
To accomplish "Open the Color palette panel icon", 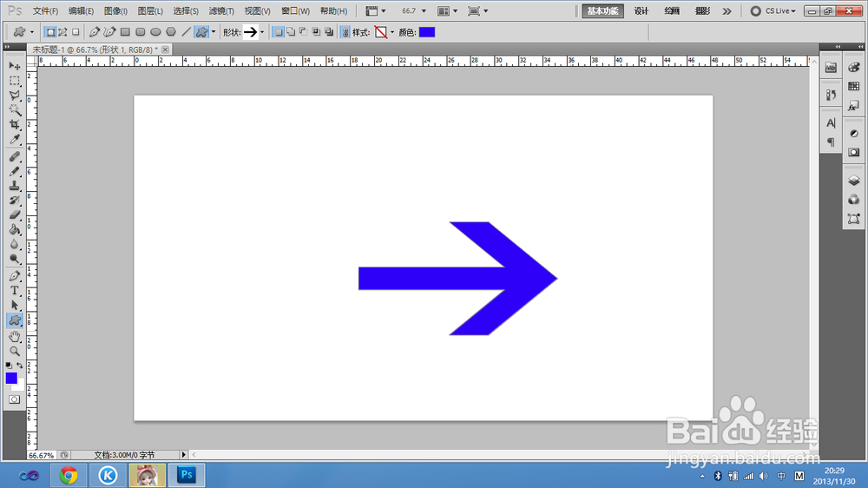I will pos(853,68).
